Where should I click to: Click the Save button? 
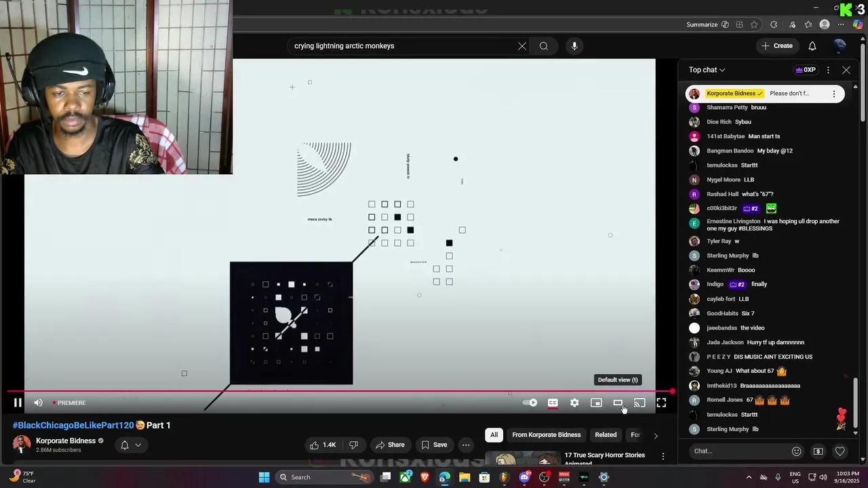click(x=434, y=445)
